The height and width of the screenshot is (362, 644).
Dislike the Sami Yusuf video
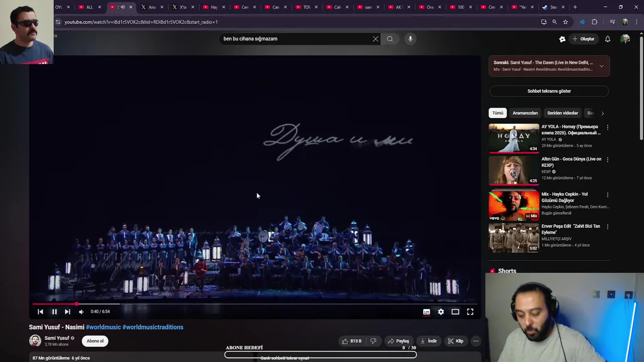(x=373, y=341)
